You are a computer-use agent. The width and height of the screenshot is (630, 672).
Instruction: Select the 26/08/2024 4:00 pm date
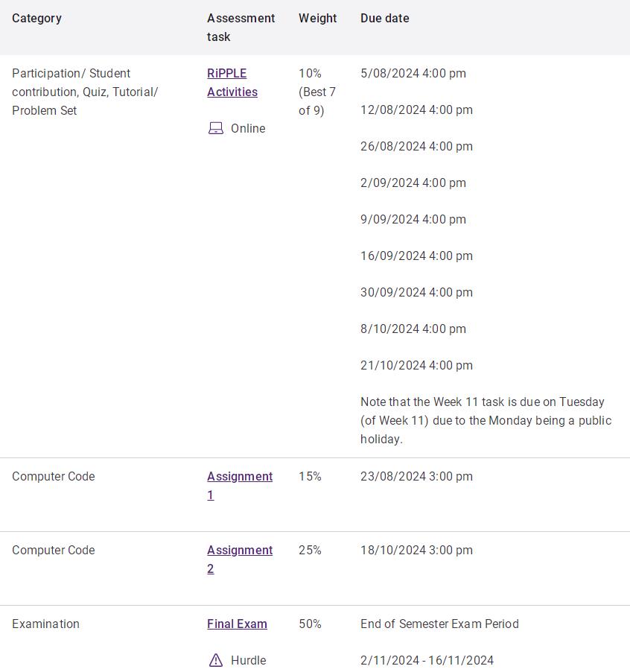[417, 146]
